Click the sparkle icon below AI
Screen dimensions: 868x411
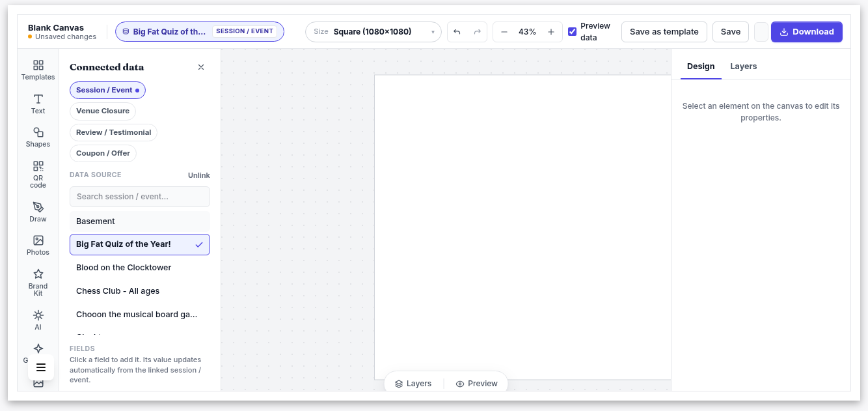pyautogui.click(x=38, y=348)
